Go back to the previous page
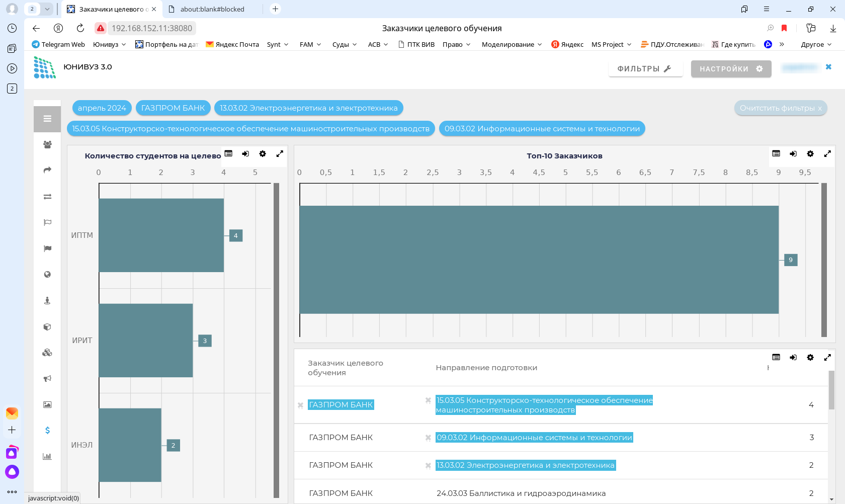845x504 pixels. coord(36,28)
